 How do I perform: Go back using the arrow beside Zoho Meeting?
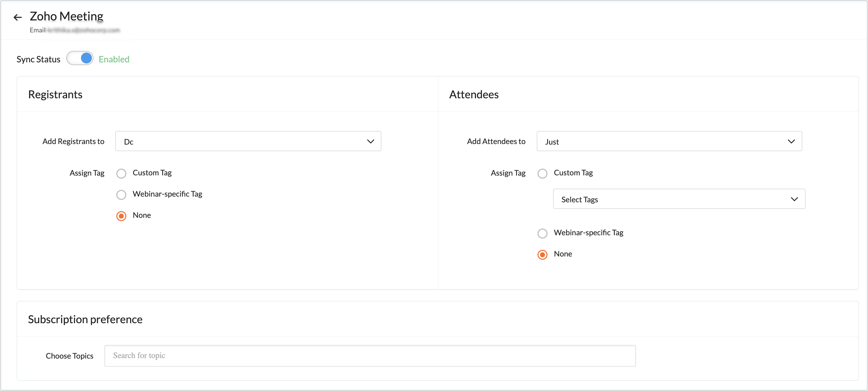point(17,17)
